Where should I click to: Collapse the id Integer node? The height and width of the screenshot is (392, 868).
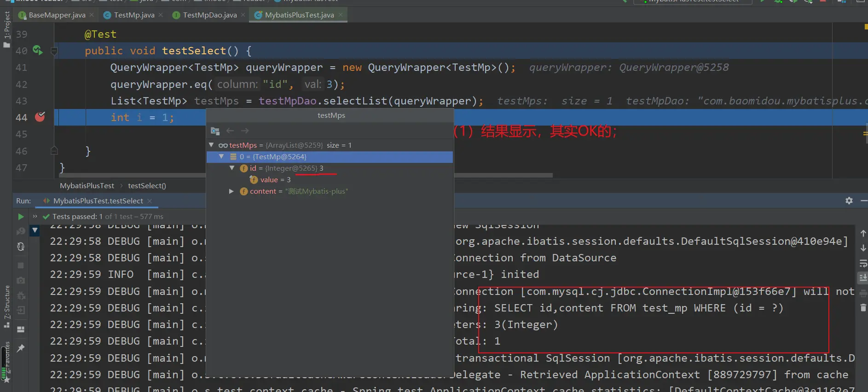pos(232,168)
